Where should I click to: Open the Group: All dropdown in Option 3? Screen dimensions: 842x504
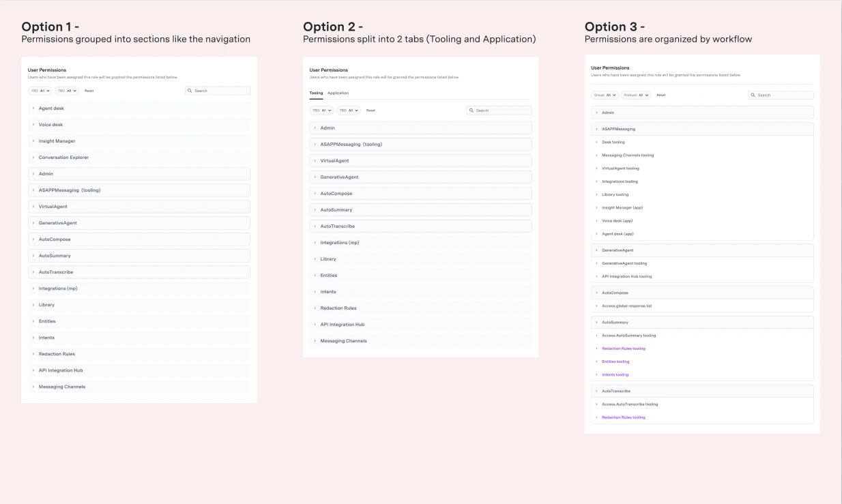click(605, 95)
